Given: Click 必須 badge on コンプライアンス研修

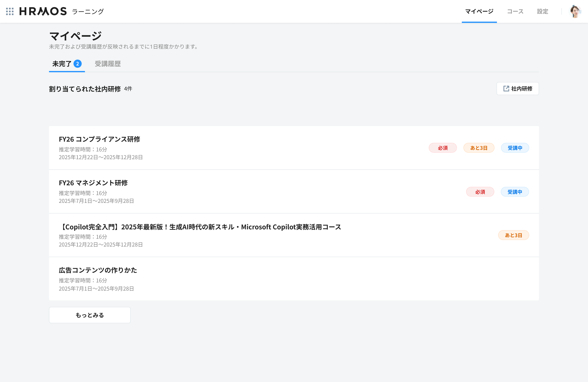Looking at the screenshot, I should (442, 148).
